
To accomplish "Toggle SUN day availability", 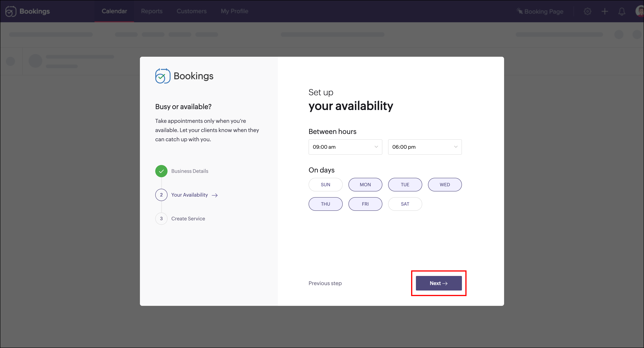I will click(325, 185).
